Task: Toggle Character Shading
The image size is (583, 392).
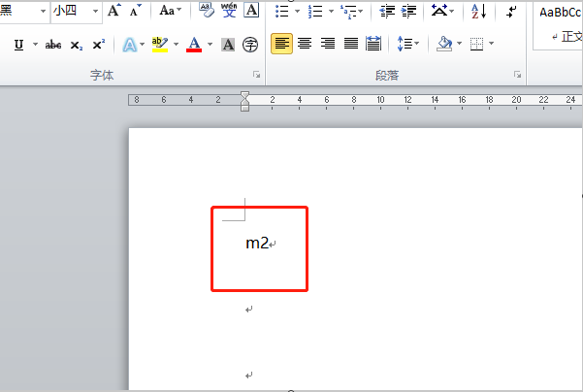Action: click(228, 45)
